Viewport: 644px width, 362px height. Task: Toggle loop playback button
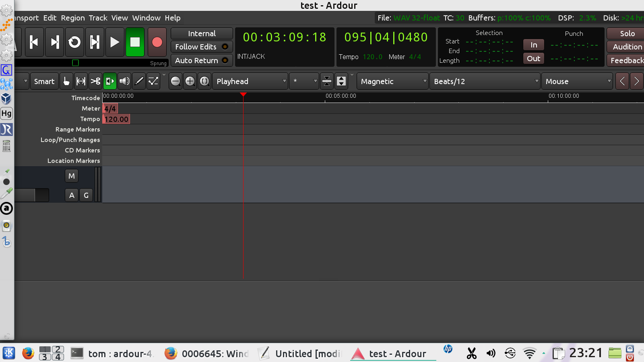74,42
